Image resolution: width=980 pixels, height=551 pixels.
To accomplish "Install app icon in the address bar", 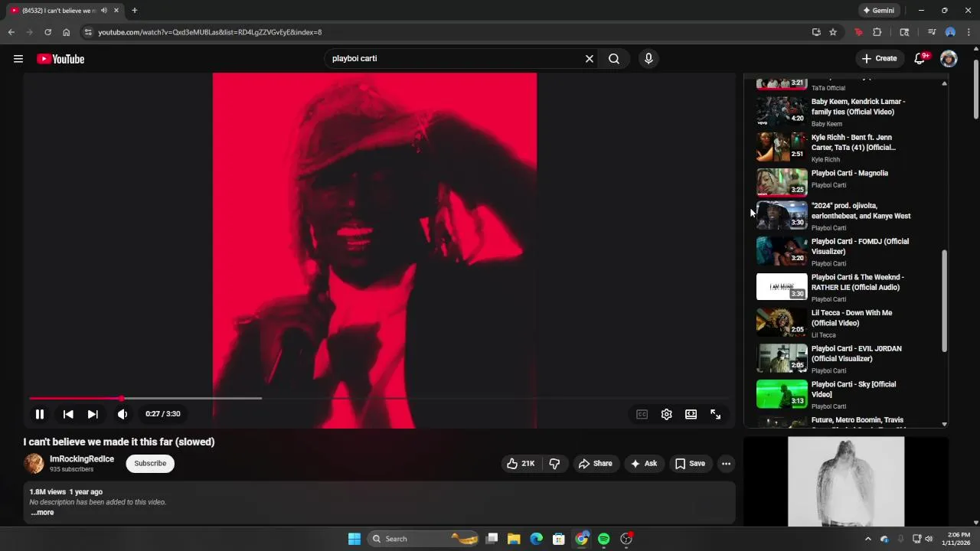I will coord(816,32).
